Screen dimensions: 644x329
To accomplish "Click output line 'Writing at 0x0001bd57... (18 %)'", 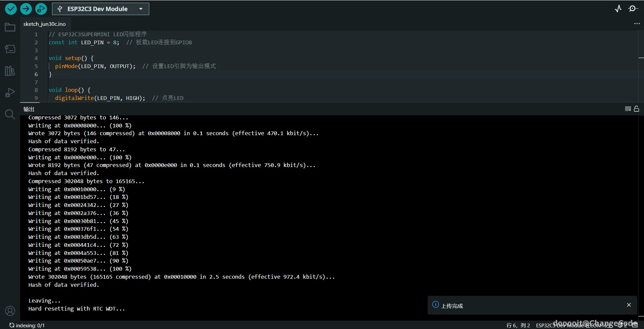I will click(78, 197).
